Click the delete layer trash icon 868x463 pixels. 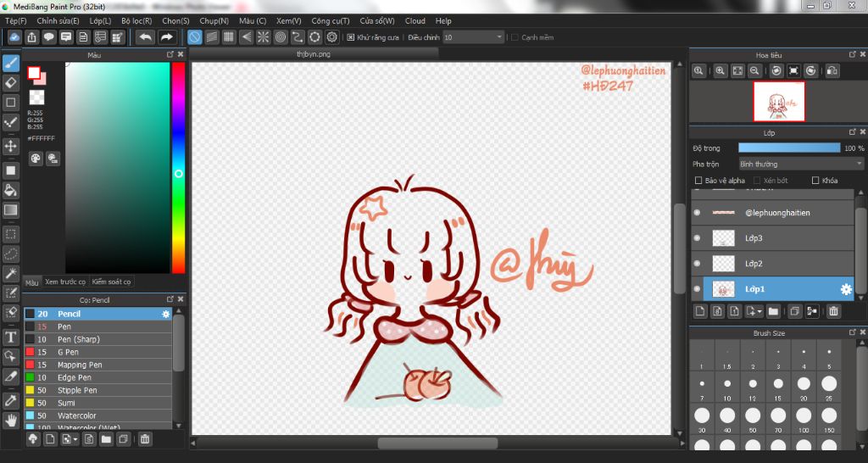click(x=834, y=311)
